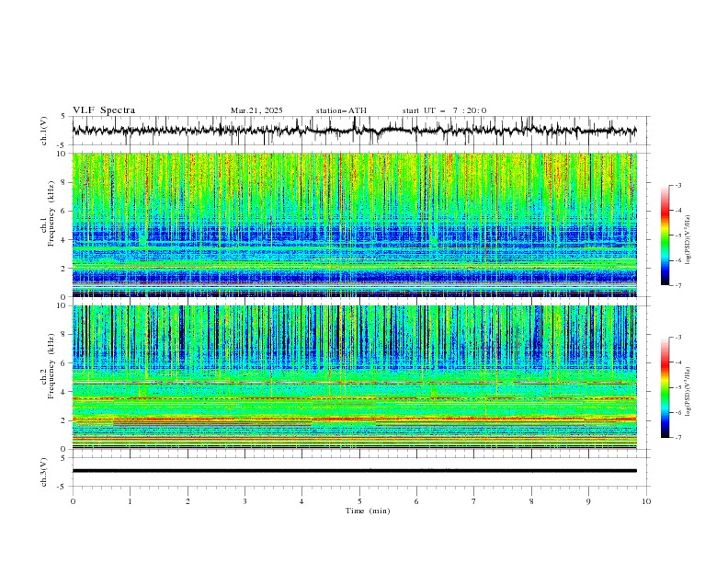Click the "ch.3(V)" axis label
This screenshot has width=728, height=563.
pos(44,472)
